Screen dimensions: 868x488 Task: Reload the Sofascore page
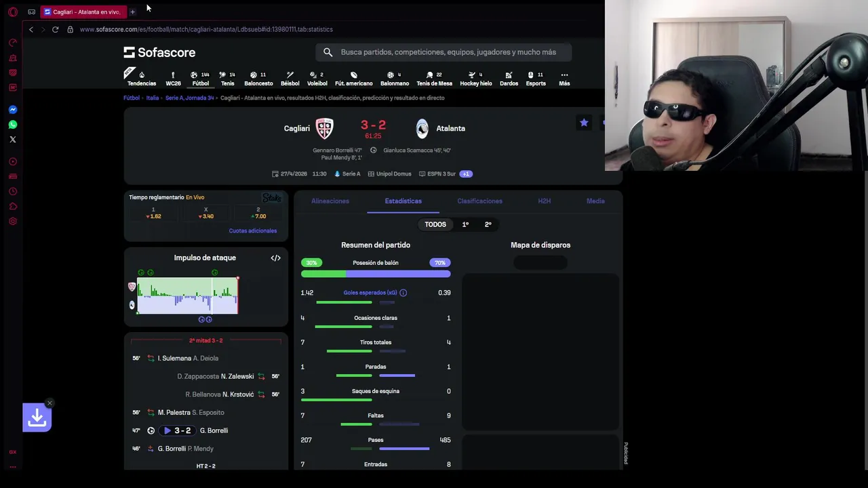point(55,29)
